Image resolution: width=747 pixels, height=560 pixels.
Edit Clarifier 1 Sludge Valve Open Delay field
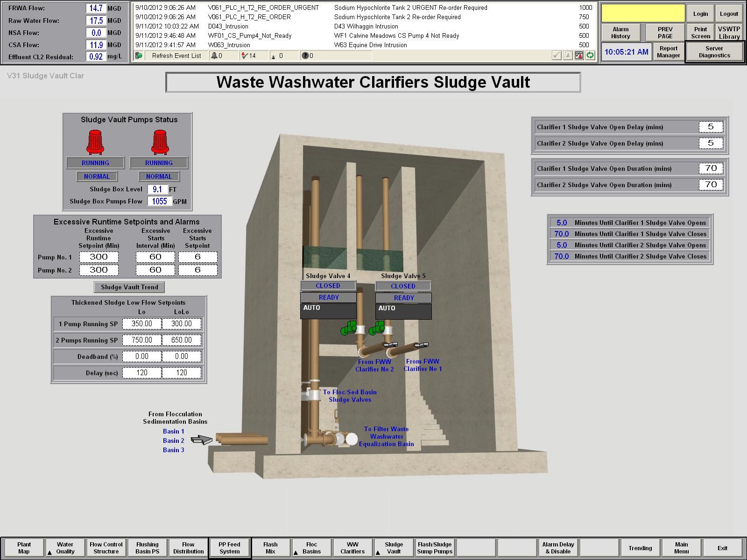coord(711,127)
